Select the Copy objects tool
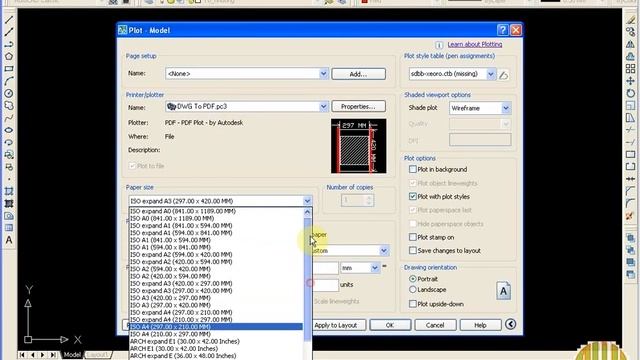 tap(631, 32)
